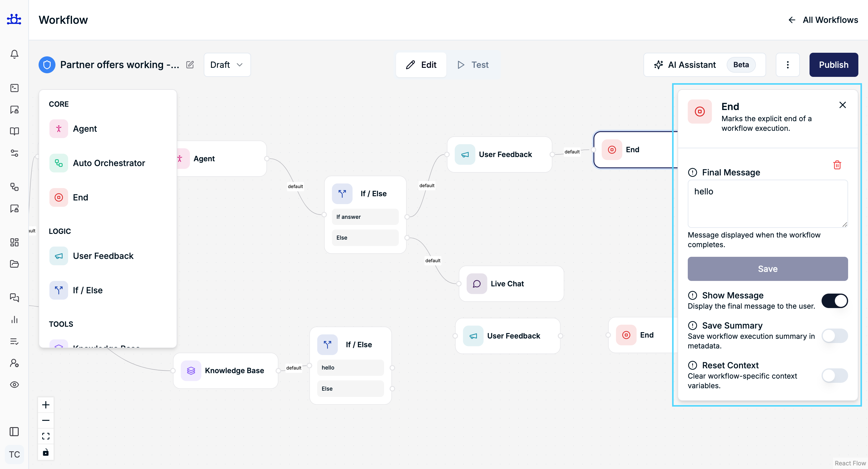
Task: Click the analytics bar chart sidebar icon
Action: (x=14, y=319)
